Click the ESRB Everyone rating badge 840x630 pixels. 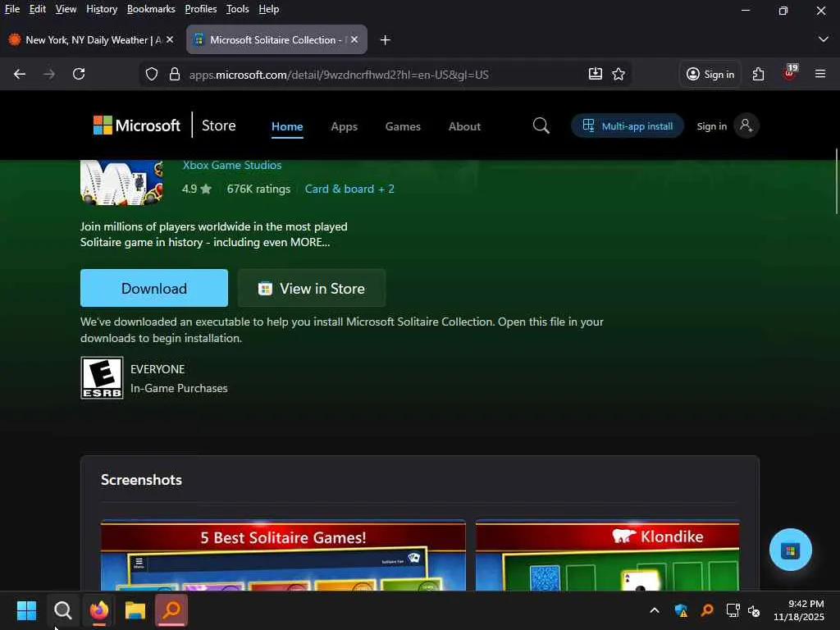[102, 377]
